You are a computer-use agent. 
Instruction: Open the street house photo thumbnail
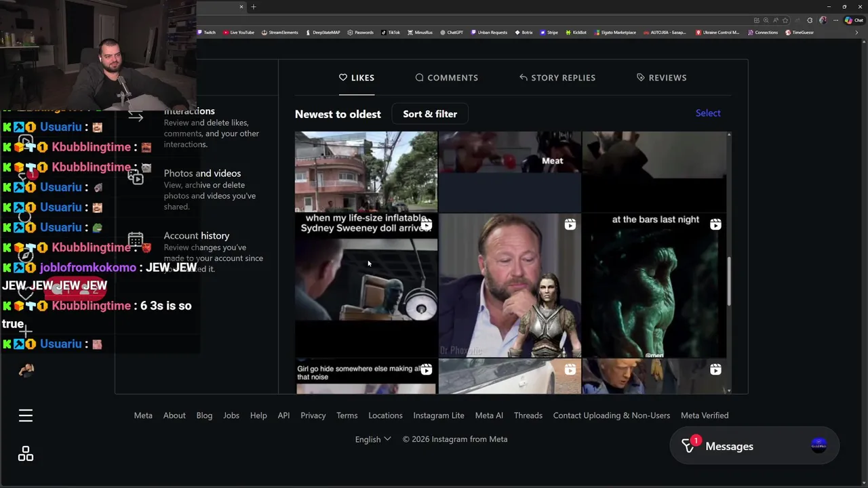[x=366, y=171]
